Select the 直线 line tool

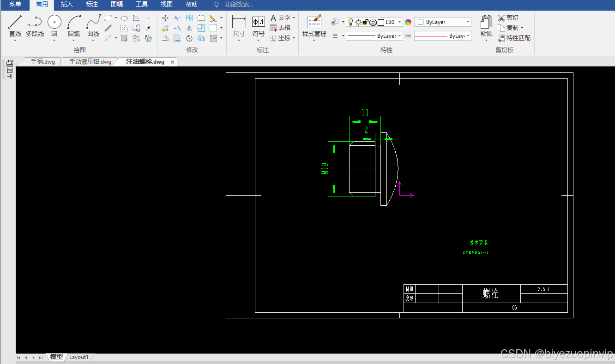[15, 25]
